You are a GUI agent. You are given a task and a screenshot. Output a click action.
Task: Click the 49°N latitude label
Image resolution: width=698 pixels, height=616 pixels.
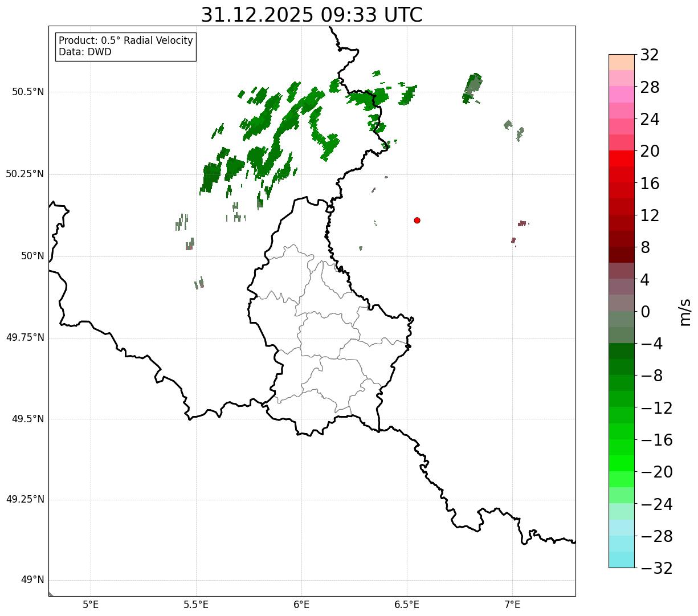coord(32,580)
